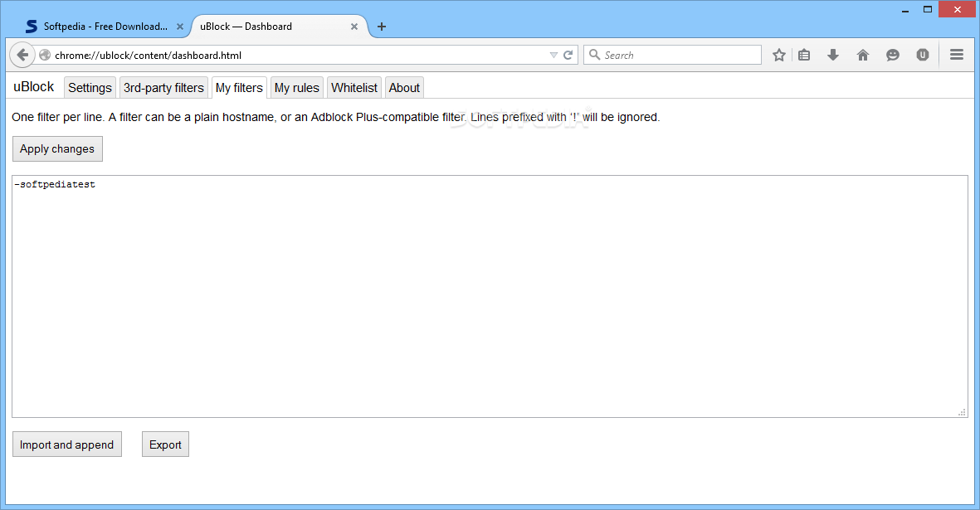Open a new tab with plus button
The image size is (980, 510).
381,27
